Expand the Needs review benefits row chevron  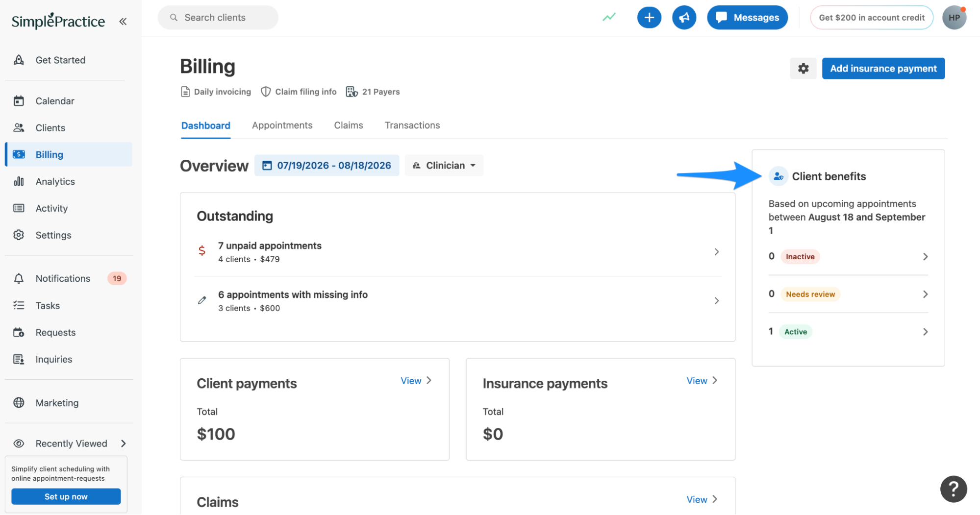click(x=925, y=294)
